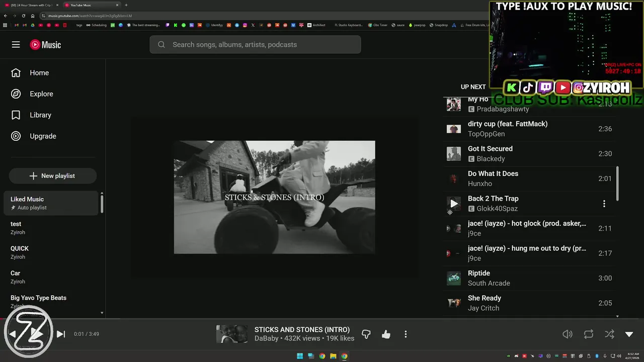644x362 pixels.
Task: Open the Scheduling bookmark
Action: point(97,25)
